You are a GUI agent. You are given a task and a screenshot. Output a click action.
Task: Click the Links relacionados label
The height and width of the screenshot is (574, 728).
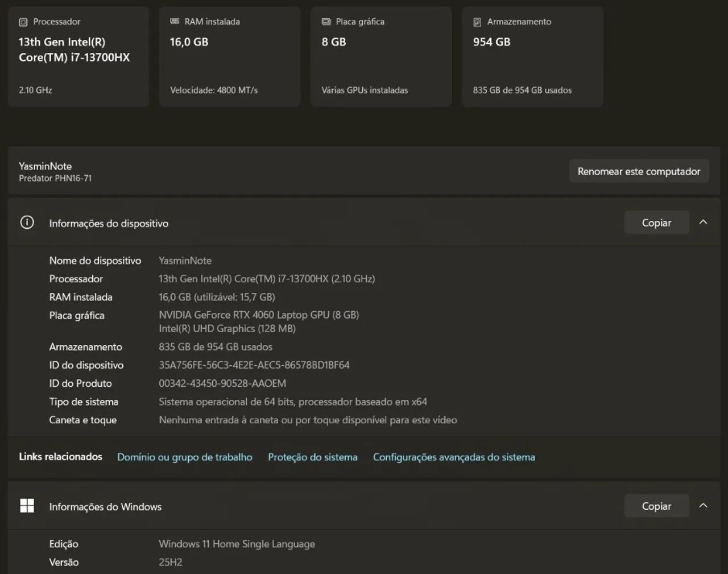(x=60, y=456)
